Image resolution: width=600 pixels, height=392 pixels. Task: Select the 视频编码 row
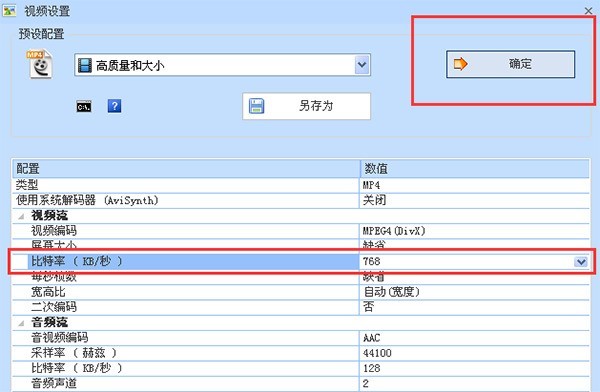tap(301, 231)
